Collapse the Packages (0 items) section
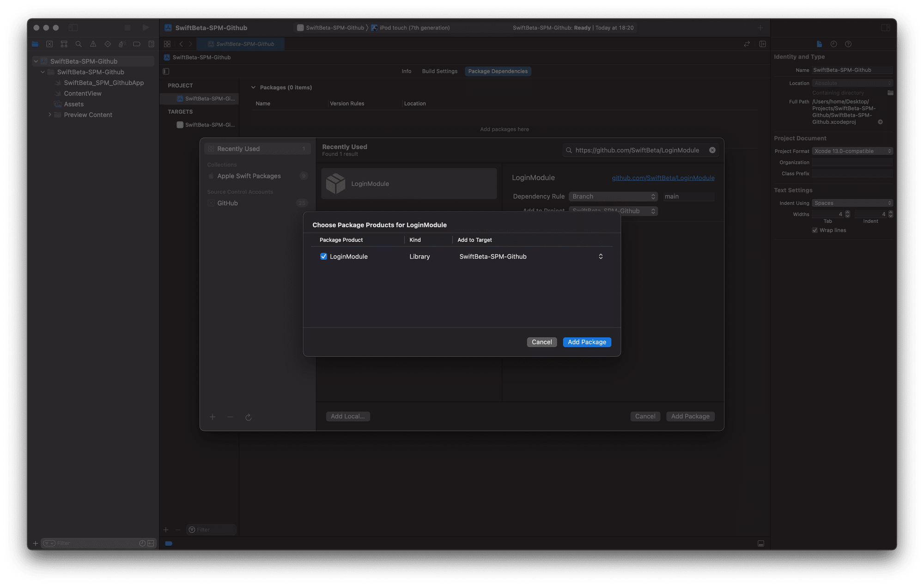This screenshot has height=586, width=924. pos(253,87)
